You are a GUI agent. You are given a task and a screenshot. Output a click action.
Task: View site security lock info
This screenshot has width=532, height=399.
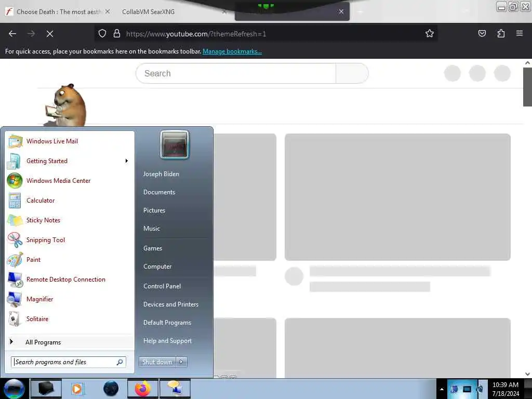[117, 34]
